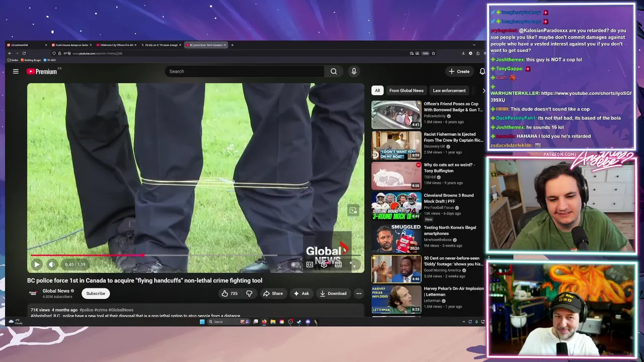Go to YouTube Premium home logo
Viewport: 644px width, 362px height.
(x=42, y=71)
